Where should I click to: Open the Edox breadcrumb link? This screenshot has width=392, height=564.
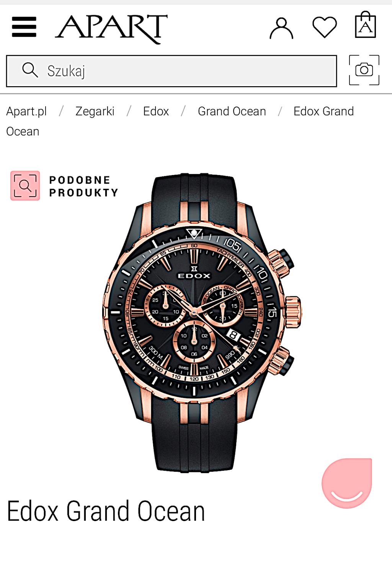coord(156,111)
